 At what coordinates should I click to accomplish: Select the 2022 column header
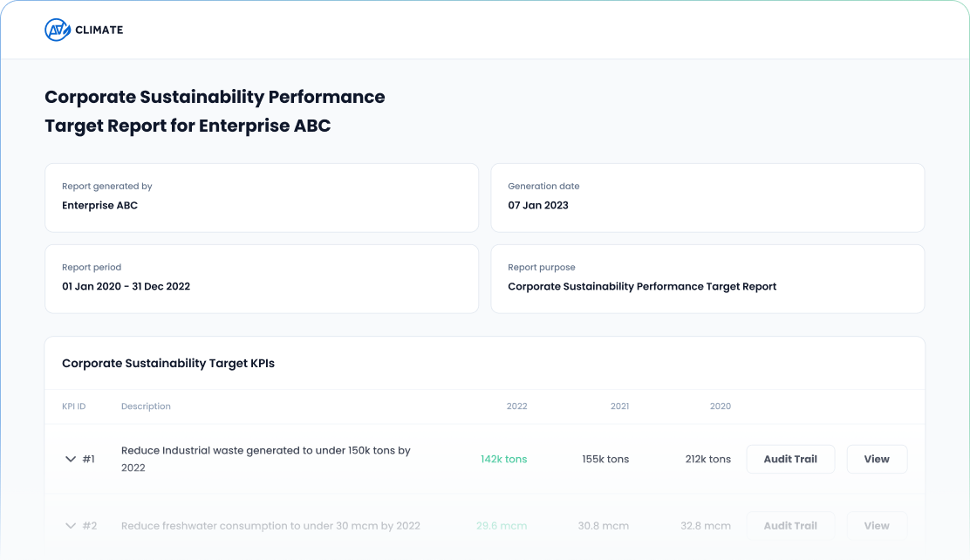coord(516,406)
